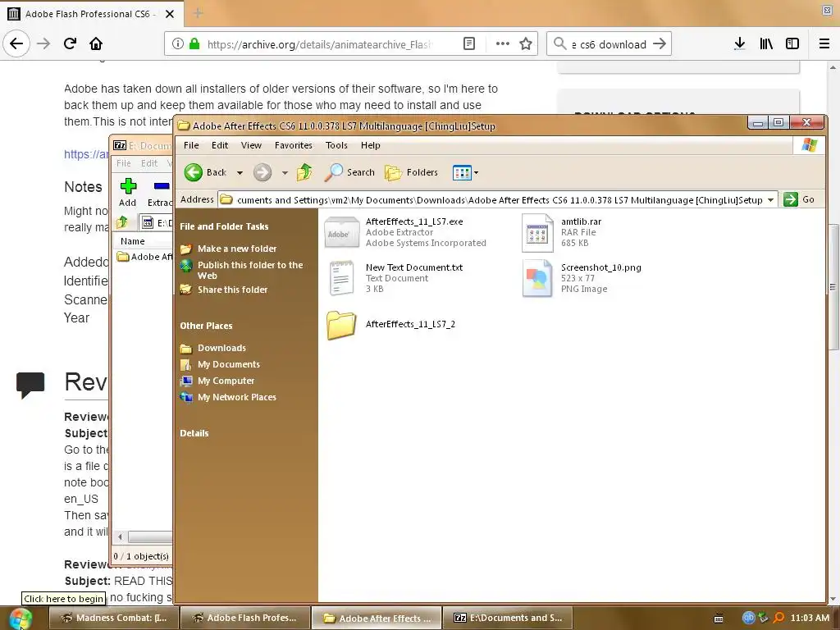
Task: Click the Forward arrow in Explorer toolbar
Action: [262, 172]
